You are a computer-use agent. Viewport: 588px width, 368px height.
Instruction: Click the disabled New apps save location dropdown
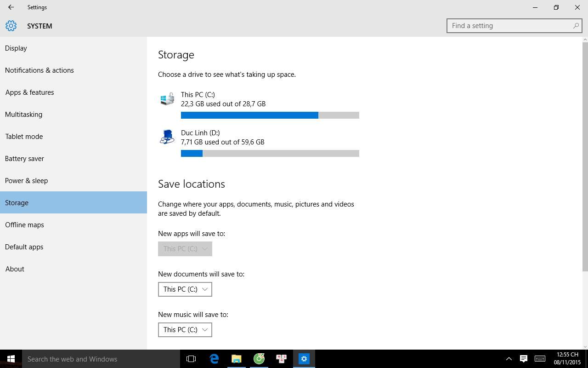click(x=185, y=249)
